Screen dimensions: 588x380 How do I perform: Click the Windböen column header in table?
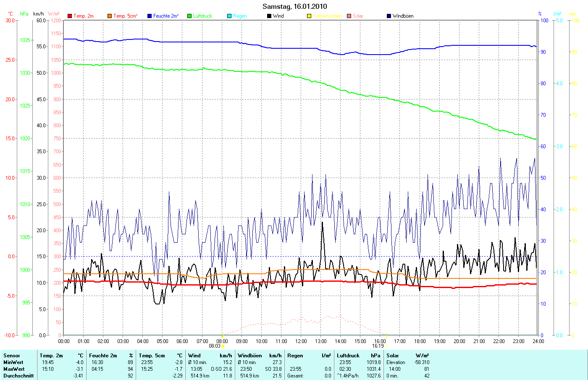[249, 356]
